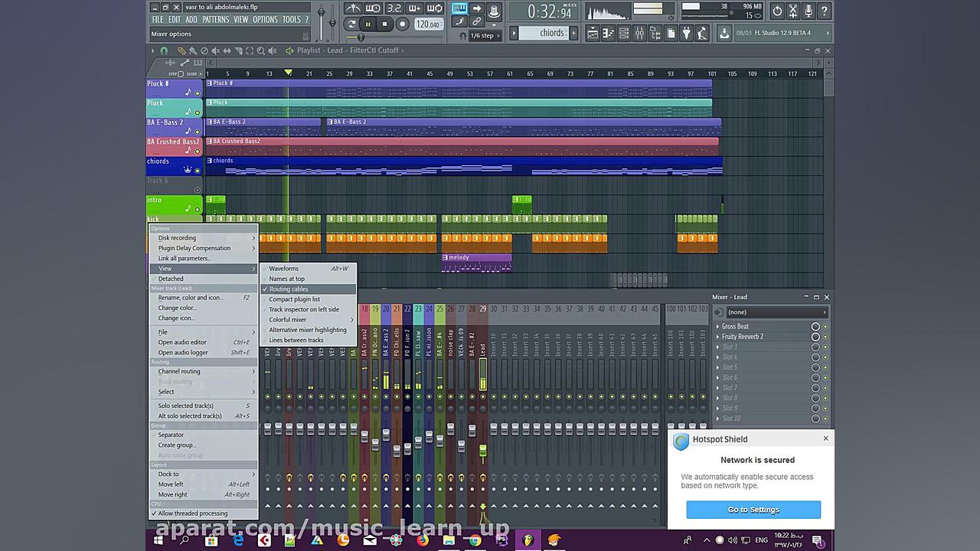Click the tempo field showing 120.040
Image resolution: width=980 pixels, height=551 pixels.
(427, 24)
